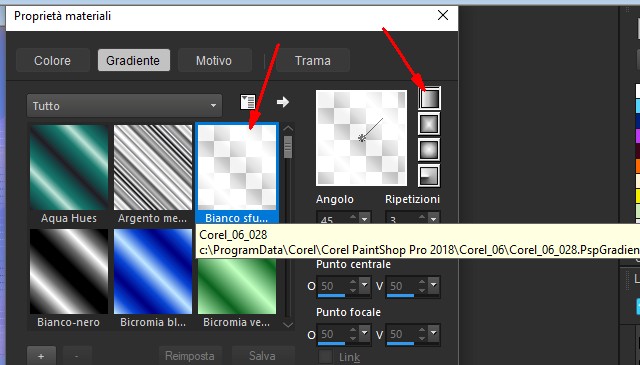The height and width of the screenshot is (365, 640).
Task: Pick the yellow swatch in the palette strip
Action: pos(638,196)
